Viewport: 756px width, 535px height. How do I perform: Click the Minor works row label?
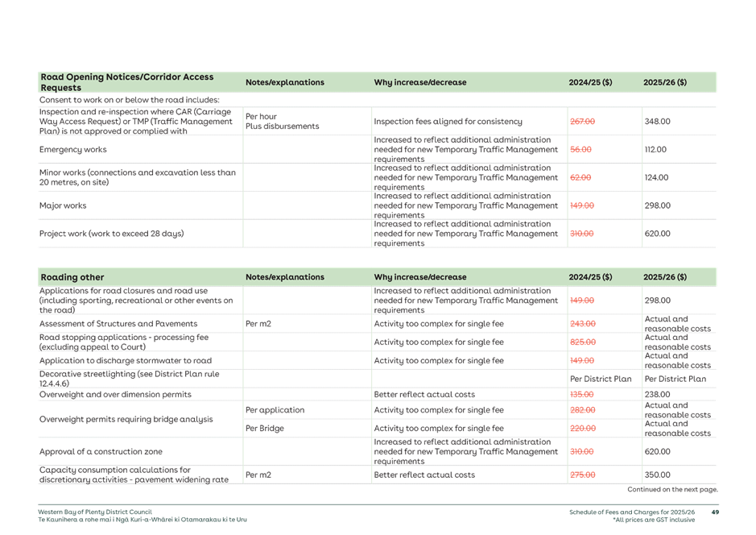[137, 177]
